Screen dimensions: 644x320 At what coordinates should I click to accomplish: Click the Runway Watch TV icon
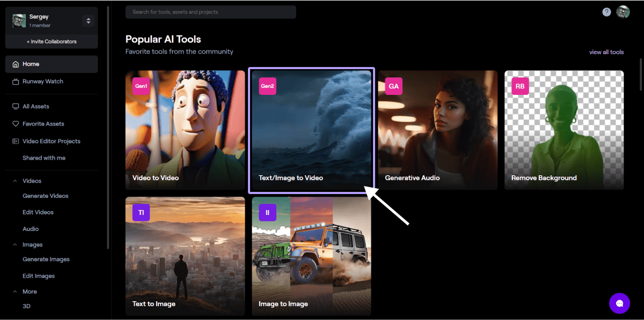tap(16, 81)
